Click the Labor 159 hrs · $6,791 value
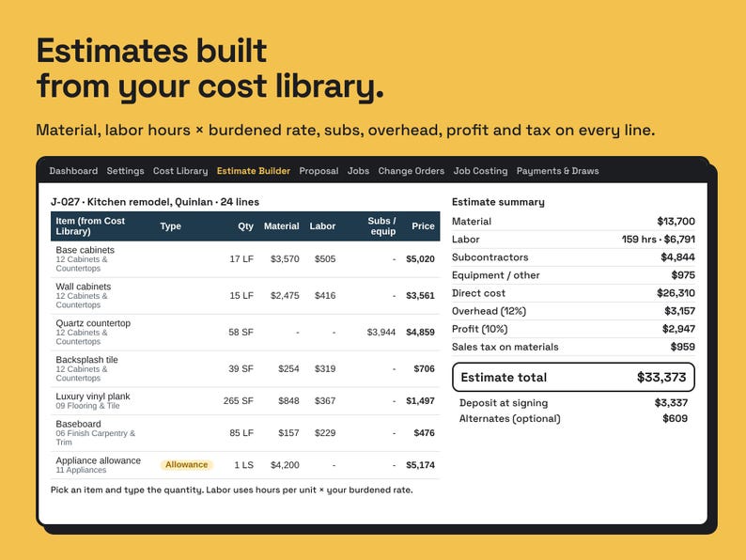The height and width of the screenshot is (560, 746). coord(658,240)
